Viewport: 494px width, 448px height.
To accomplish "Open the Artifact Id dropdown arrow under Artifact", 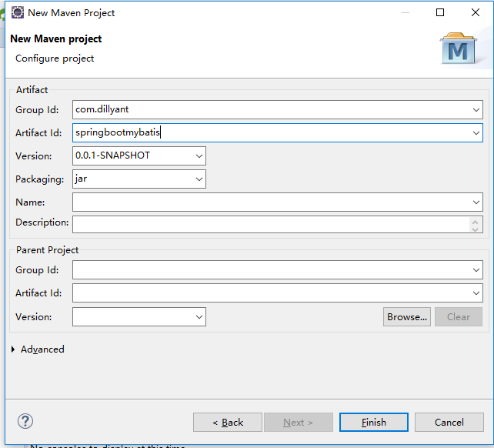I will tap(476, 132).
